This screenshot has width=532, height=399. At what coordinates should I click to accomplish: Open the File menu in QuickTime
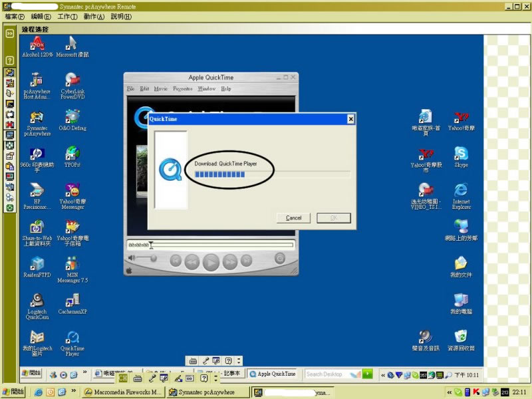130,88
